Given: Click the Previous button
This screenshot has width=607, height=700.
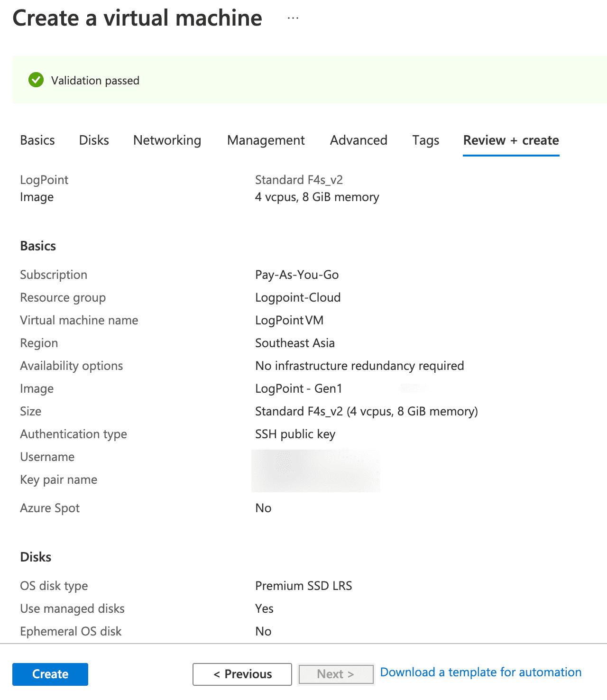Looking at the screenshot, I should tap(242, 674).
